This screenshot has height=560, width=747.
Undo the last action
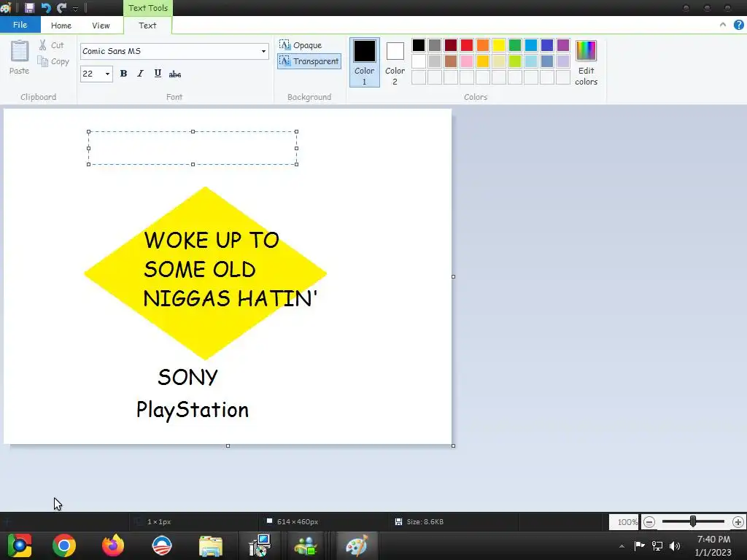[x=46, y=7]
